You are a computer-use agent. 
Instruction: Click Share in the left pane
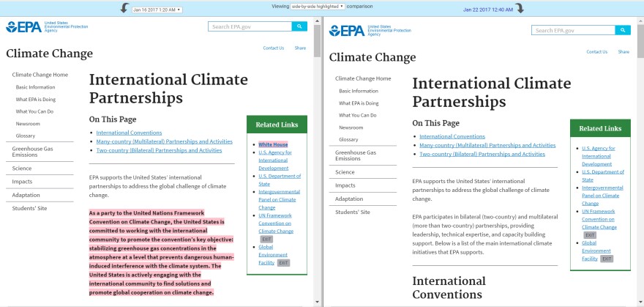(300, 48)
